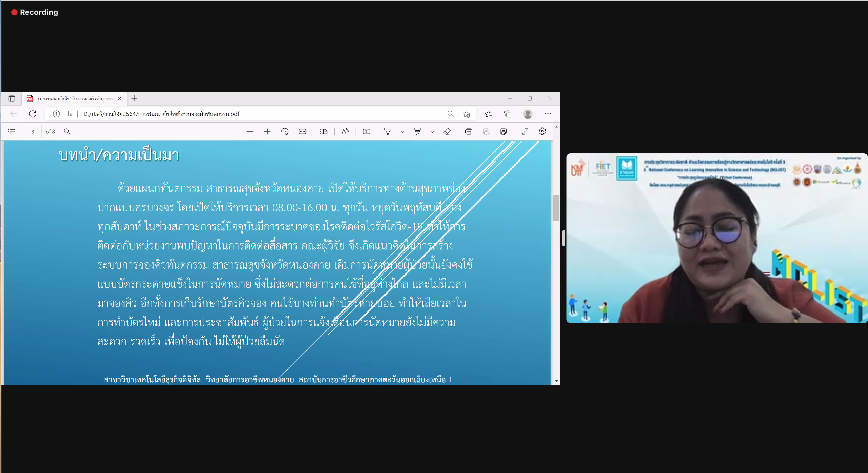Start Read aloud tool
Screen dimensions: 868x473
click(345, 131)
